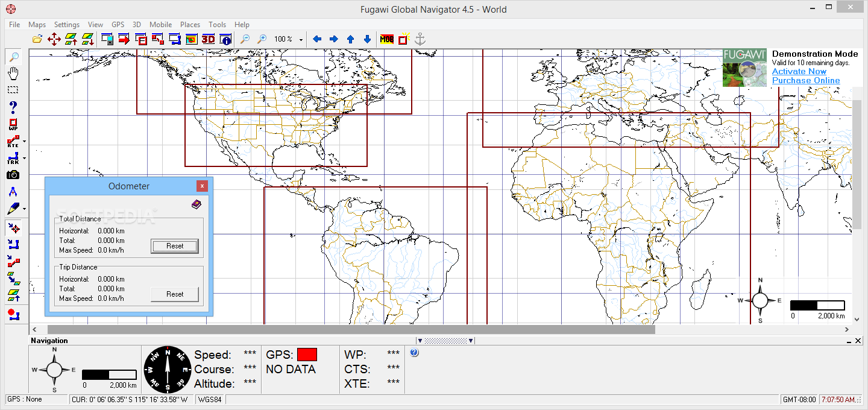Screen dimensions: 868x410
Task: Reset the Trip Distance odometer
Action: coord(175,294)
